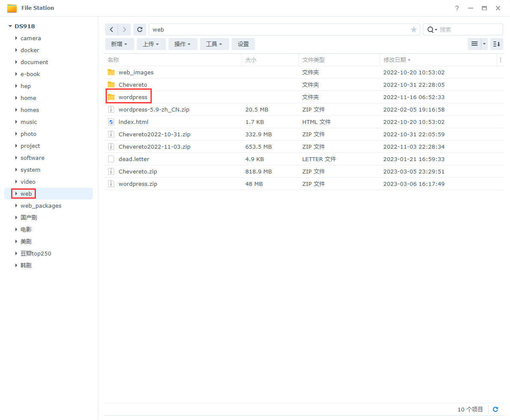Open the view mode dropdown arrow
The width and height of the screenshot is (510, 420).
tap(484, 44)
